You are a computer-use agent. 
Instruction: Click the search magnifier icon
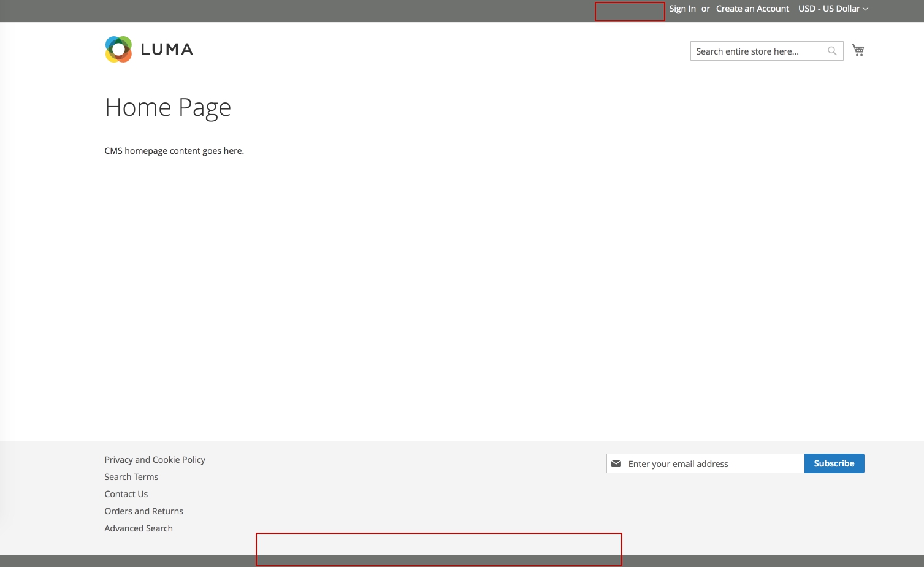pos(832,51)
